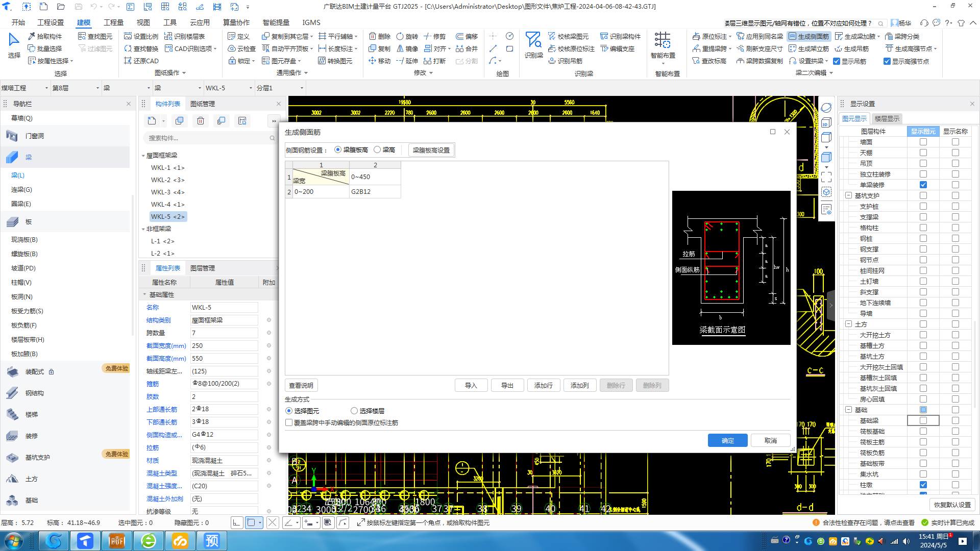The height and width of the screenshot is (551, 980).
Task: Toggle the 显示吊筋 checkbox in ribbon
Action: (x=837, y=61)
